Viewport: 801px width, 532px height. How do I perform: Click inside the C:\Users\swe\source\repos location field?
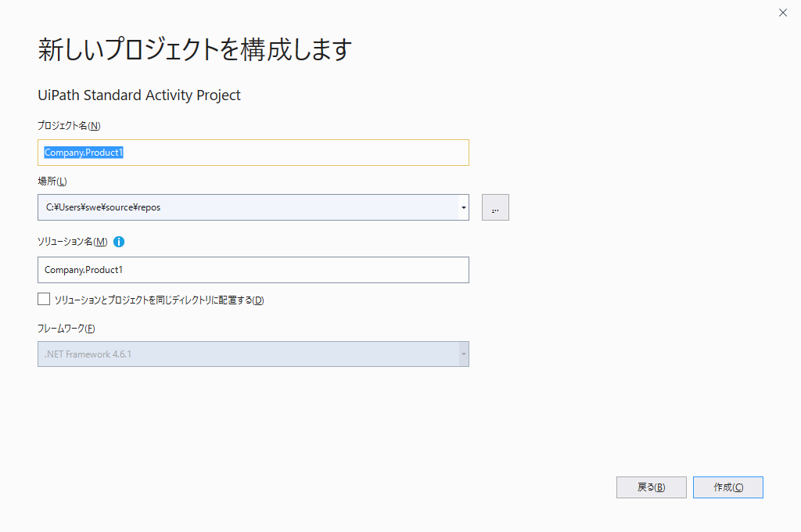(x=247, y=207)
